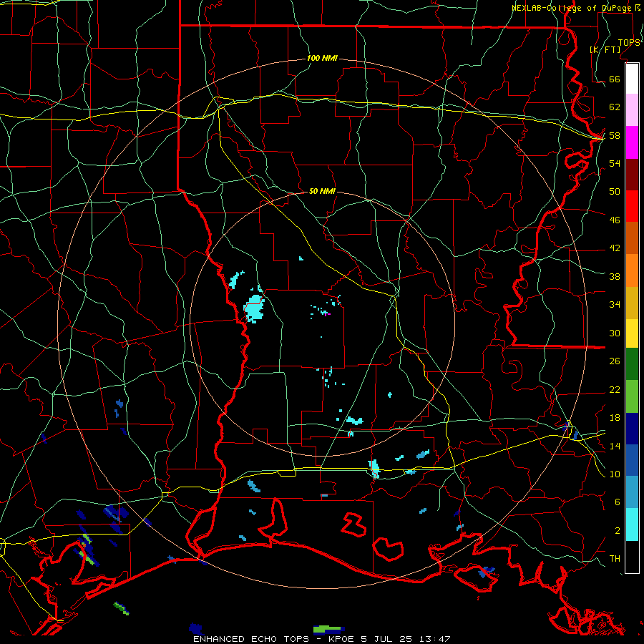644x644 pixels.
Task: Click the legend value 62
Action: click(615, 107)
